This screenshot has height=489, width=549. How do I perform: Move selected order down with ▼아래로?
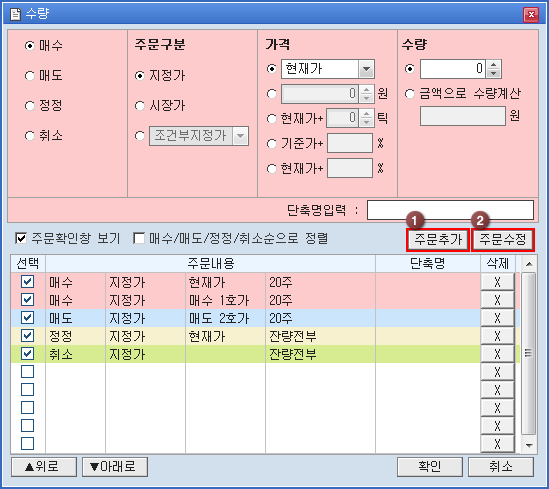[x=115, y=467]
